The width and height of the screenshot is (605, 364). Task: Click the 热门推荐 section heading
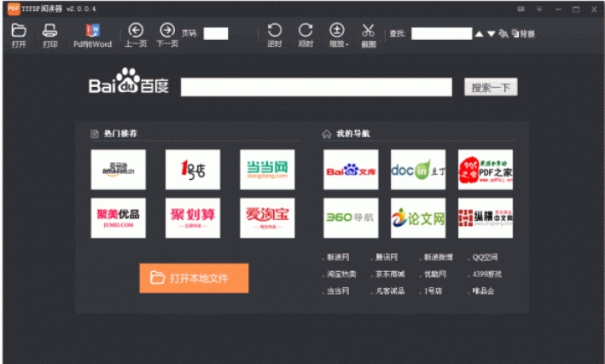(x=120, y=134)
